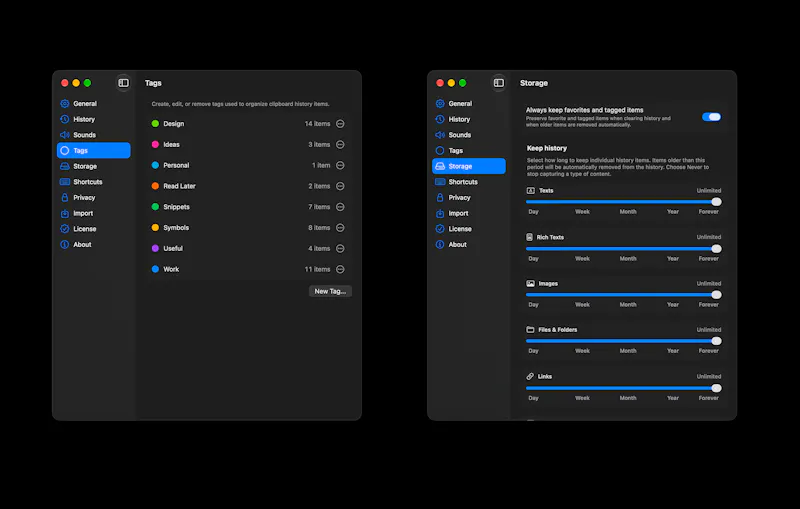Click the Files & Folders slider handle
Screen dimensions: 800x509
(x=716, y=341)
